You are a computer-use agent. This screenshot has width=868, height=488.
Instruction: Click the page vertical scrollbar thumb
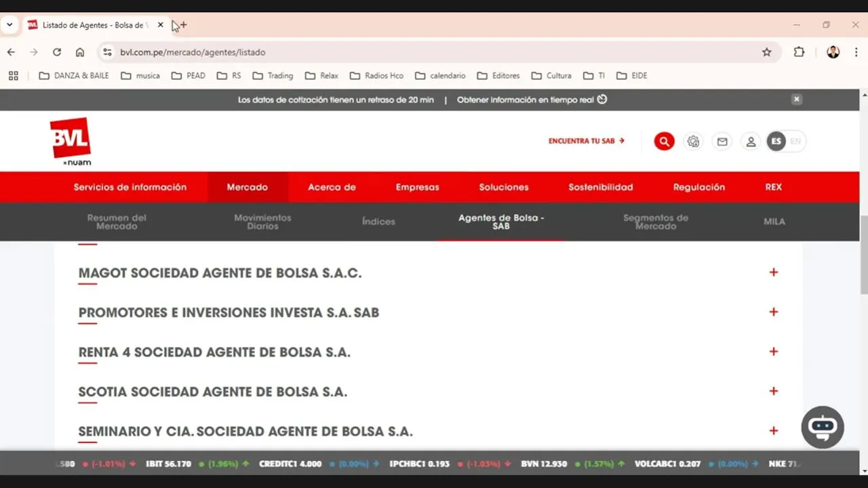click(x=863, y=255)
